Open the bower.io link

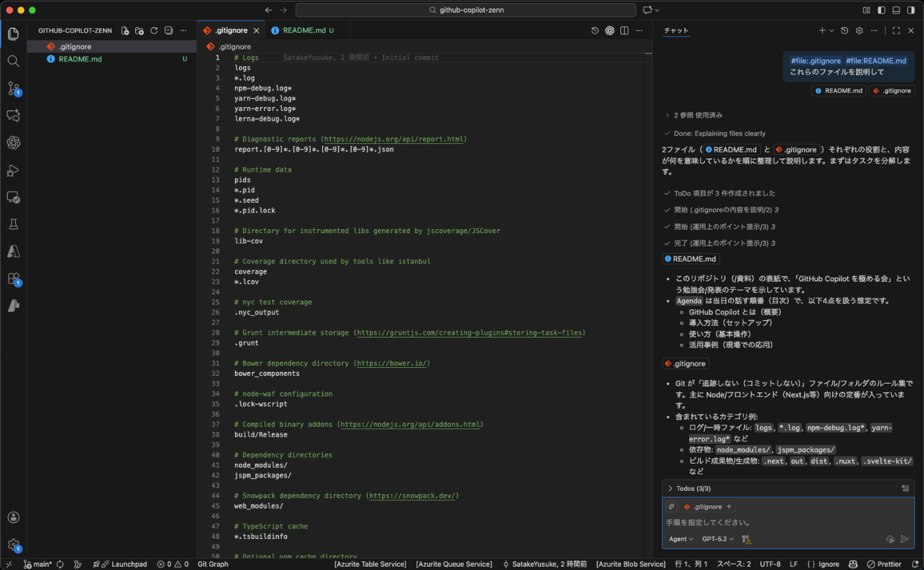[392, 363]
